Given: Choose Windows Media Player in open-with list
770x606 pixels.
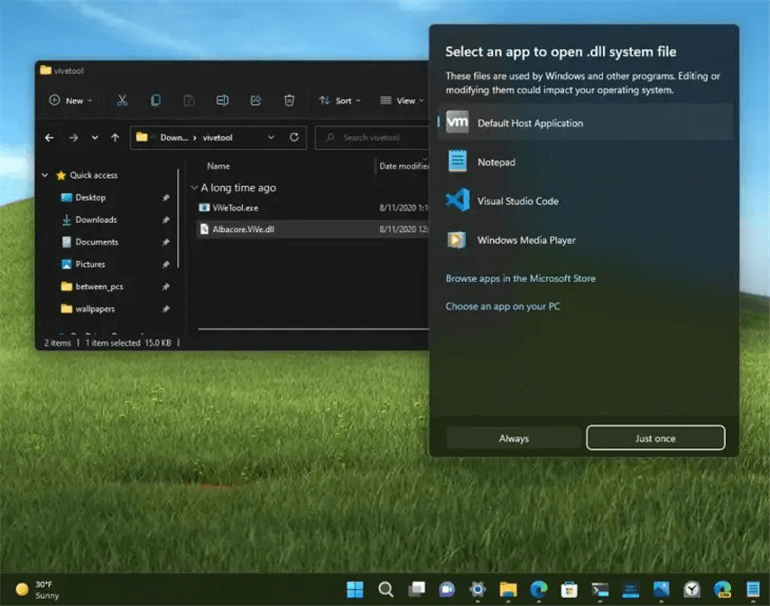Looking at the screenshot, I should click(584, 240).
